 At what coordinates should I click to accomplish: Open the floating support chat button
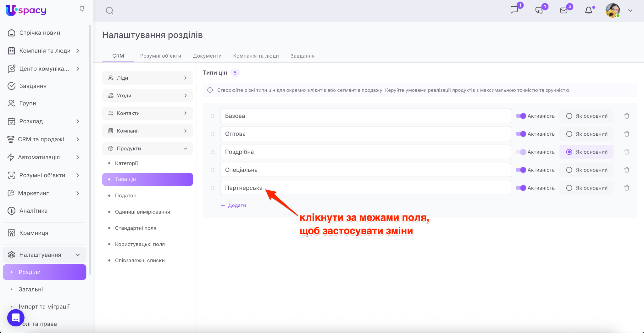(16, 318)
